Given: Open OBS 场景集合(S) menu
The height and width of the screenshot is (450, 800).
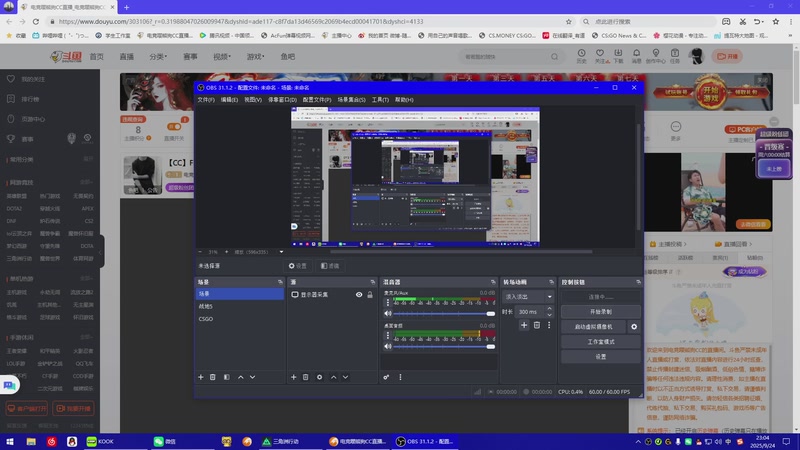Looking at the screenshot, I should click(351, 100).
